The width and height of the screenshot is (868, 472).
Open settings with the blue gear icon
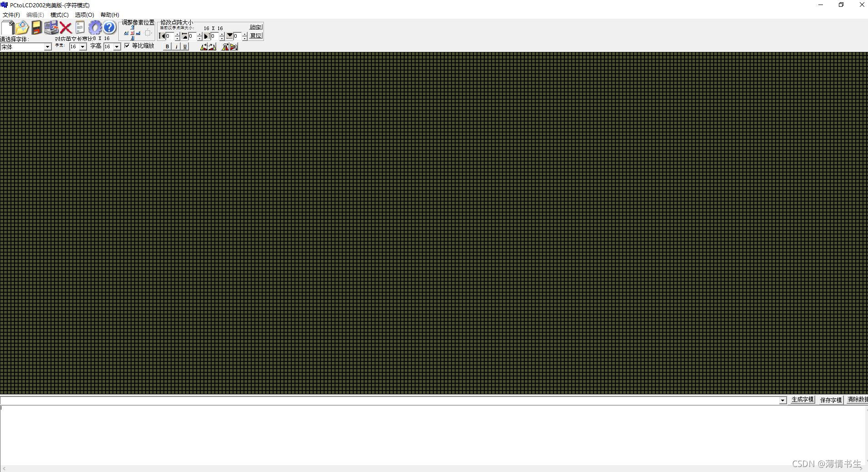click(x=95, y=28)
